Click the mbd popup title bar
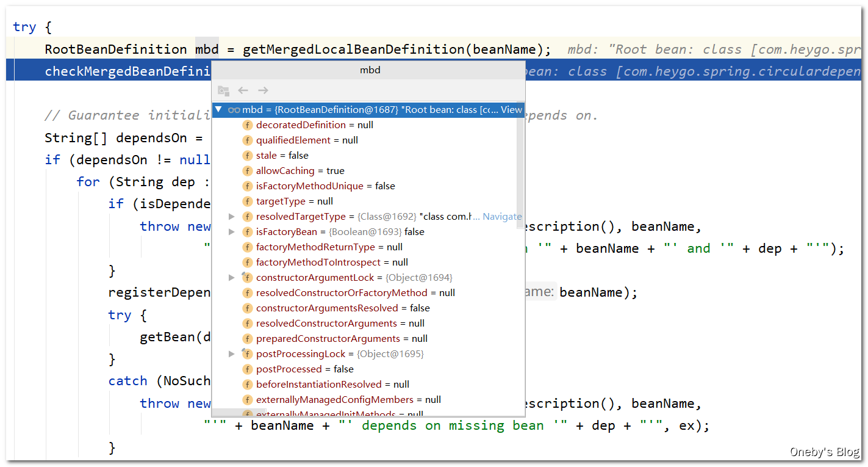 click(x=368, y=70)
